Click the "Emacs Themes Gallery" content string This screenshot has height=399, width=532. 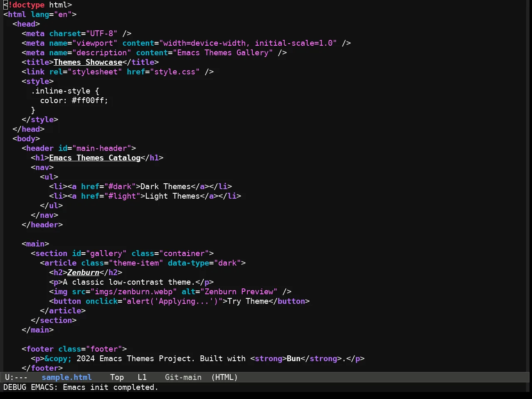[223, 53]
